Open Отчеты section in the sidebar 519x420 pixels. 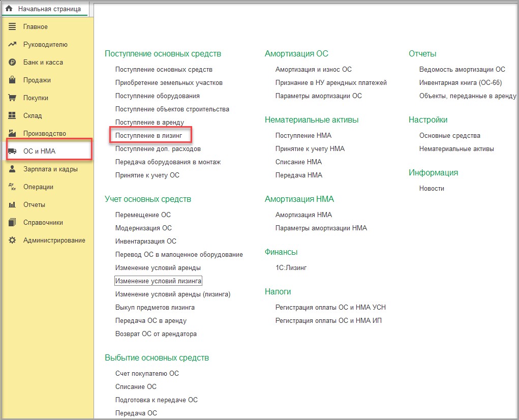click(x=34, y=204)
